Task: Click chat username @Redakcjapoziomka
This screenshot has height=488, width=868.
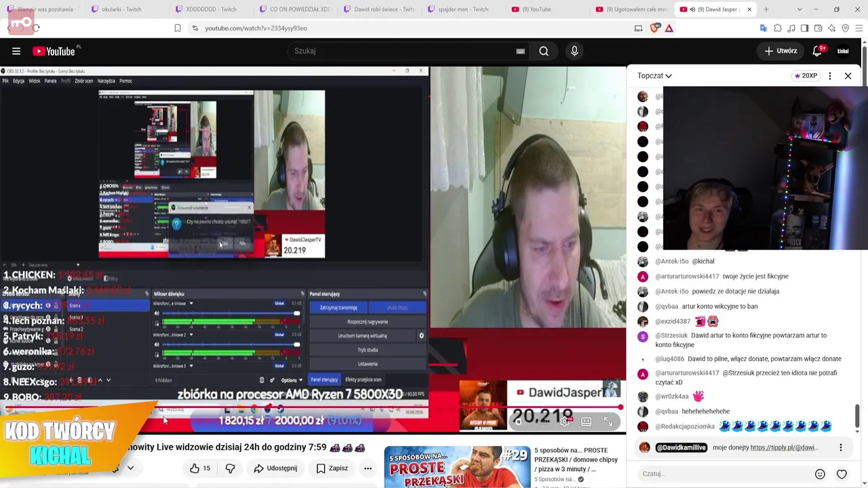Action: pyautogui.click(x=685, y=426)
